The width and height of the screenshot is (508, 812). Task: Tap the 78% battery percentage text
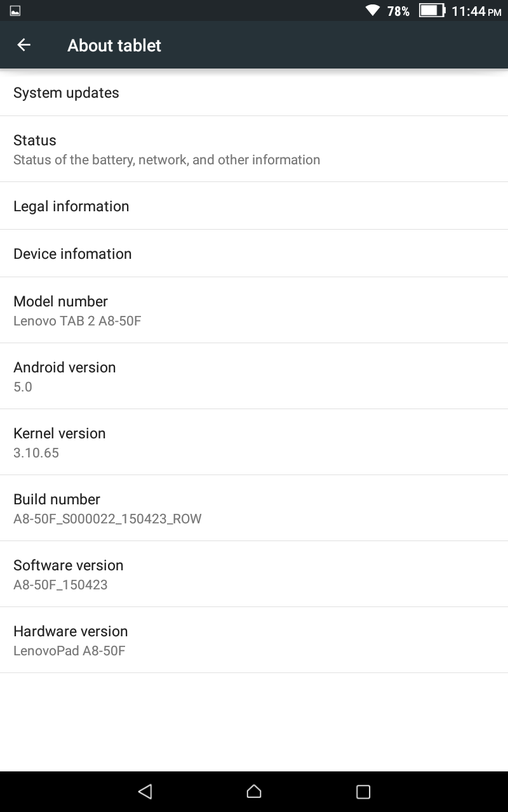tap(398, 11)
